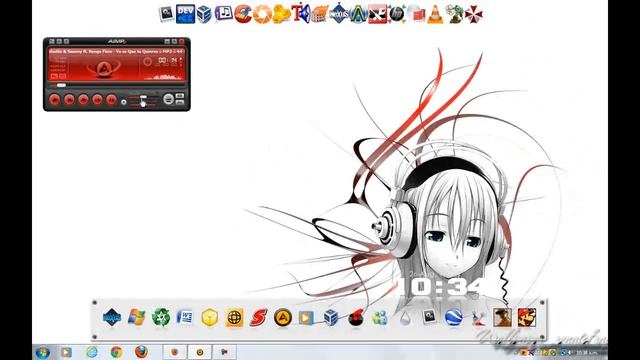Image resolution: width=640 pixels, height=360 pixels.
Task: Open the orange aperture ring icon
Action: pyautogui.click(x=262, y=15)
